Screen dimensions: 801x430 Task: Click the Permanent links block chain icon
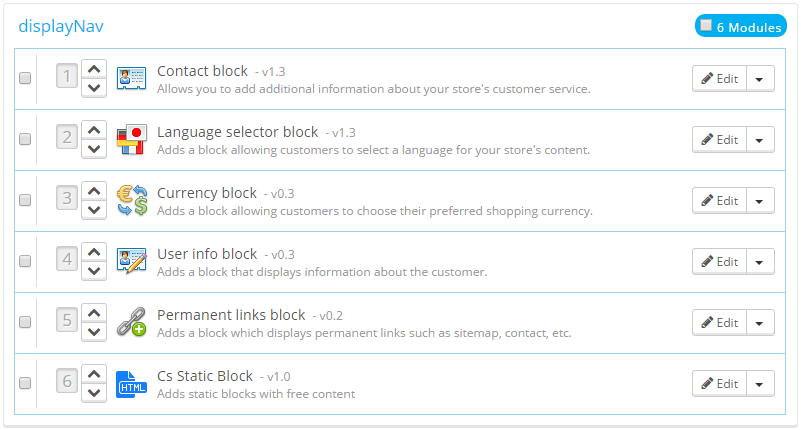[132, 322]
